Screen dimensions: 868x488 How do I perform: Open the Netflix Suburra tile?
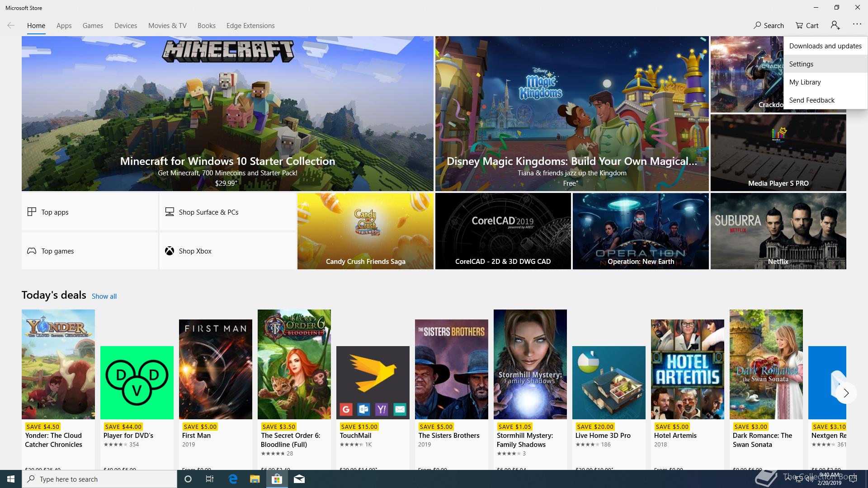click(x=778, y=231)
